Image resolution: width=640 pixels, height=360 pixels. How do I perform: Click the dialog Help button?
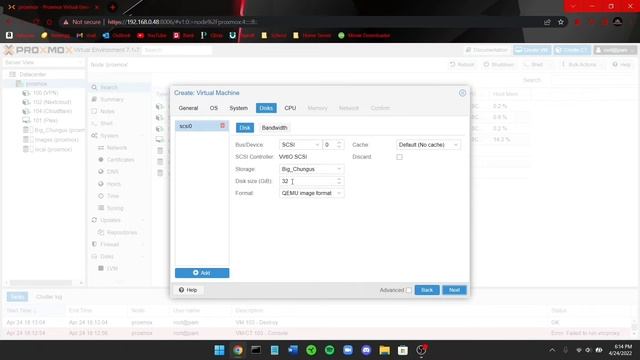point(188,290)
